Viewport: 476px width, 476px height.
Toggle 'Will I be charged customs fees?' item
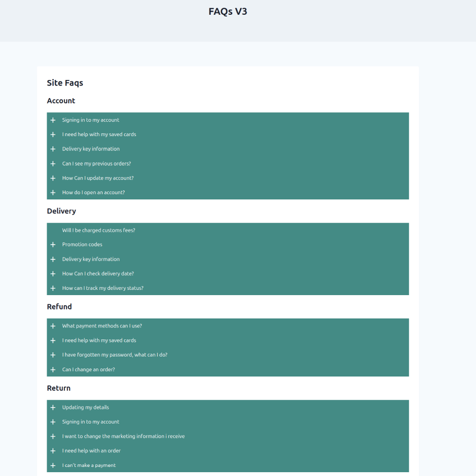click(99, 230)
